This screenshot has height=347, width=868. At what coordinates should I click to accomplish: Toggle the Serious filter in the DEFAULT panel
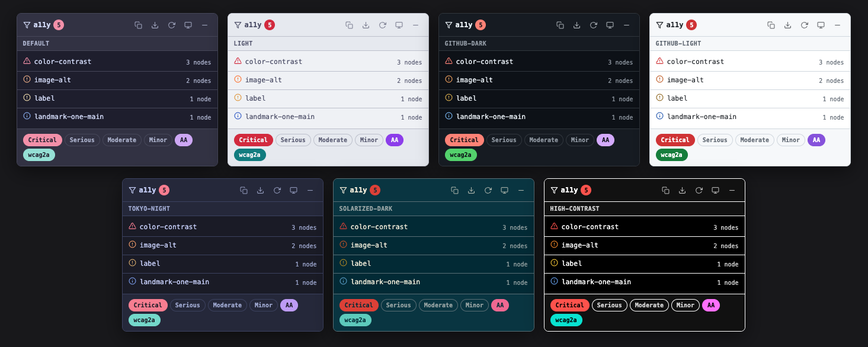pyautogui.click(x=82, y=140)
